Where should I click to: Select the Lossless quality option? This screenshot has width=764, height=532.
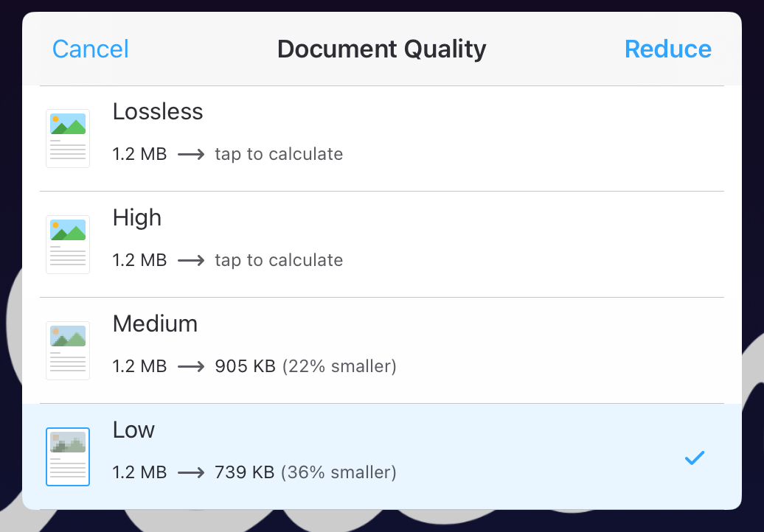[x=382, y=139]
